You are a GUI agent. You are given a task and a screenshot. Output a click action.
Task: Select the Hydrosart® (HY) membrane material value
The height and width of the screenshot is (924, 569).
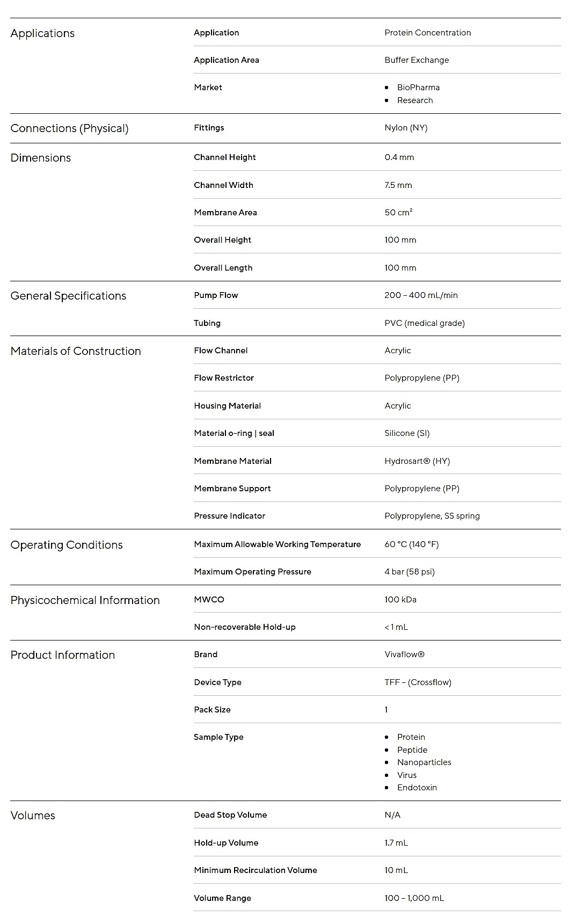point(417,461)
